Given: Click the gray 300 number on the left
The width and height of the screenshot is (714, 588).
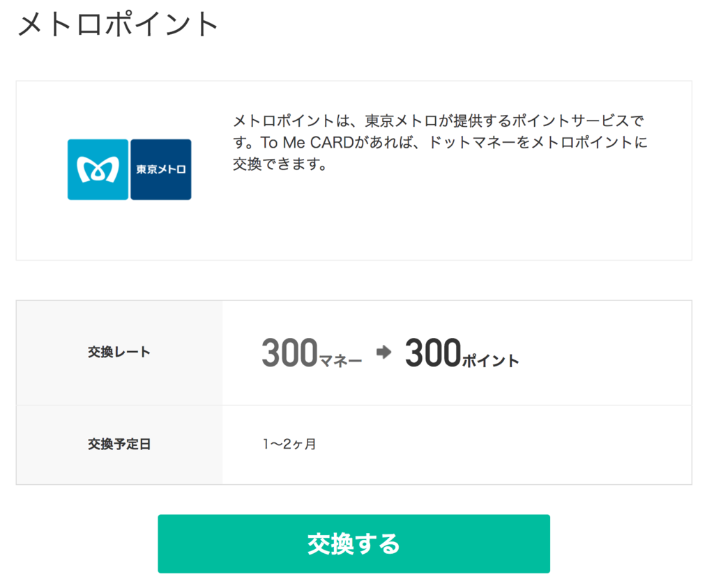Looking at the screenshot, I should 289,353.
